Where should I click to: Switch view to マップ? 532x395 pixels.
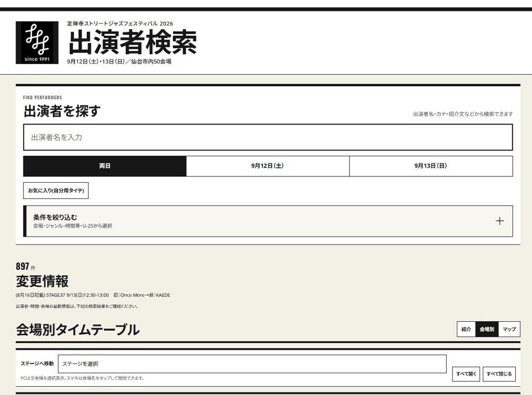(509, 329)
